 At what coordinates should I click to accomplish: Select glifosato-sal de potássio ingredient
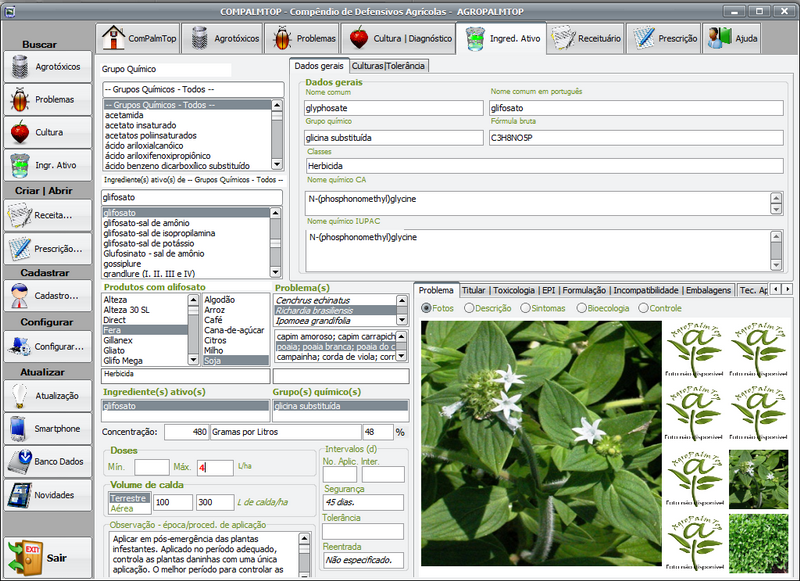186,243
